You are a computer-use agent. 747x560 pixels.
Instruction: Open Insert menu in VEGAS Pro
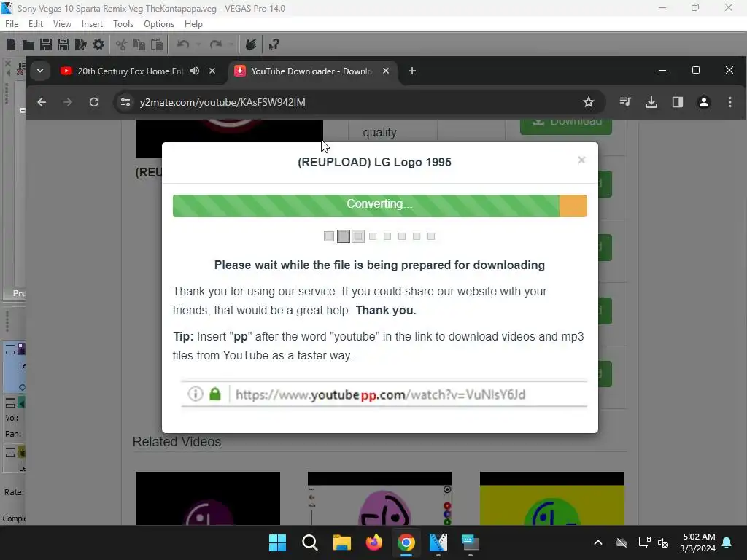click(92, 24)
